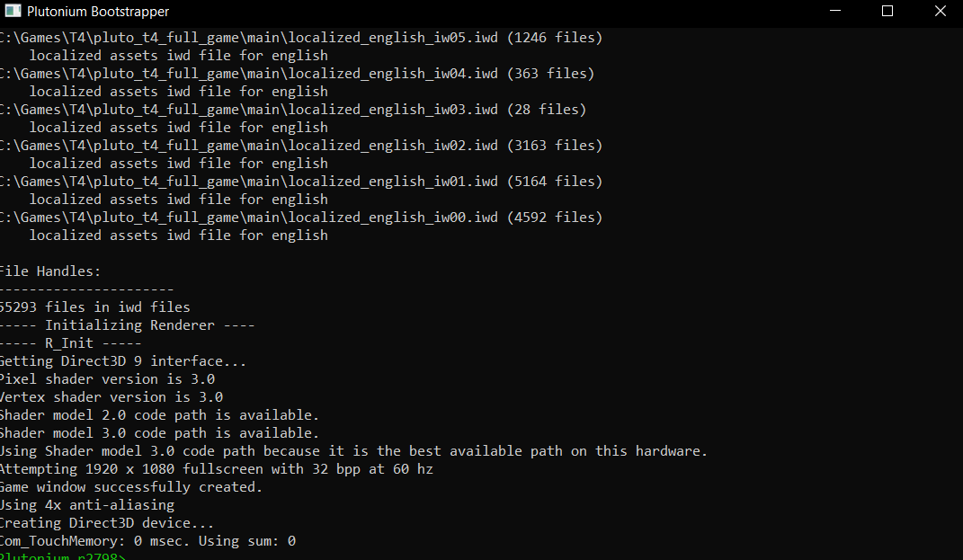Click the 'Pixel shader version is 3.0' line
The width and height of the screenshot is (963, 560).
[x=108, y=379]
